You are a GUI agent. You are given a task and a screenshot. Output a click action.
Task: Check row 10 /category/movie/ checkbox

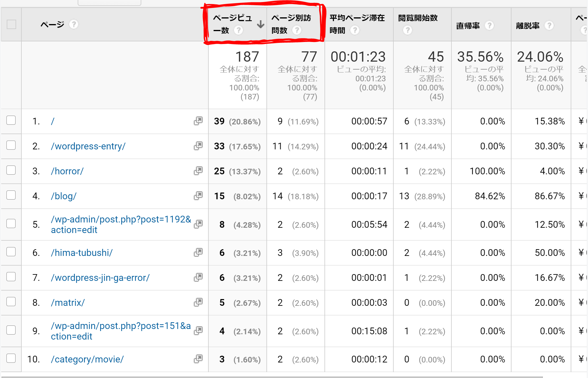pos(11,358)
